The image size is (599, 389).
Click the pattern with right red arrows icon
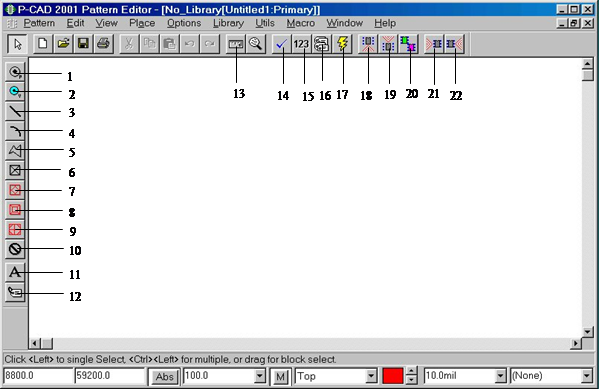pyautogui.click(x=455, y=44)
